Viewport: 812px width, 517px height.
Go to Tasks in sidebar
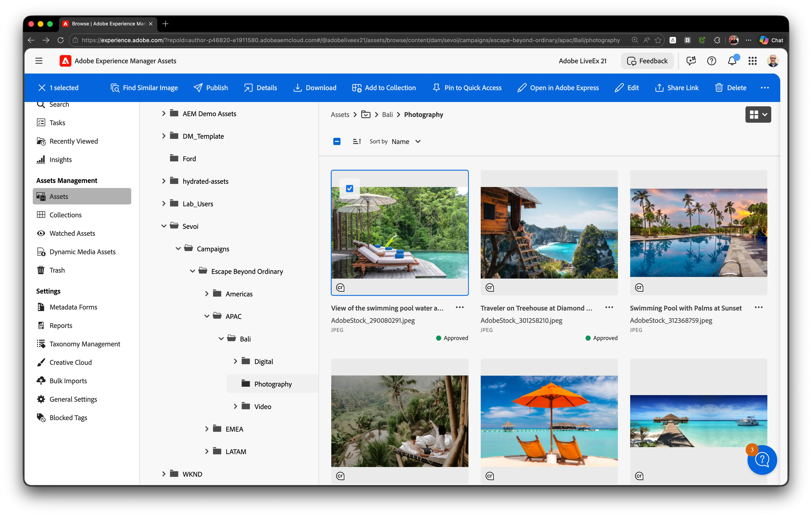pos(82,122)
